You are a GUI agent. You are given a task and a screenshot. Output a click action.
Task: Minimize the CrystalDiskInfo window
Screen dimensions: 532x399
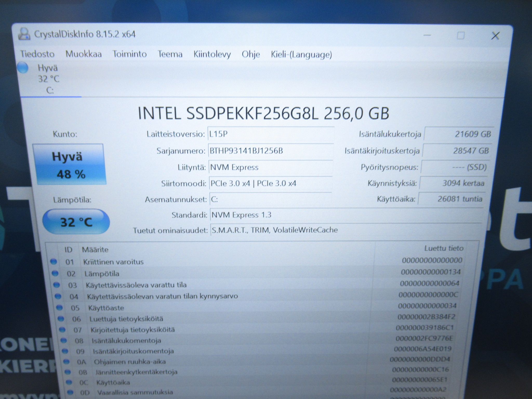[427, 35]
